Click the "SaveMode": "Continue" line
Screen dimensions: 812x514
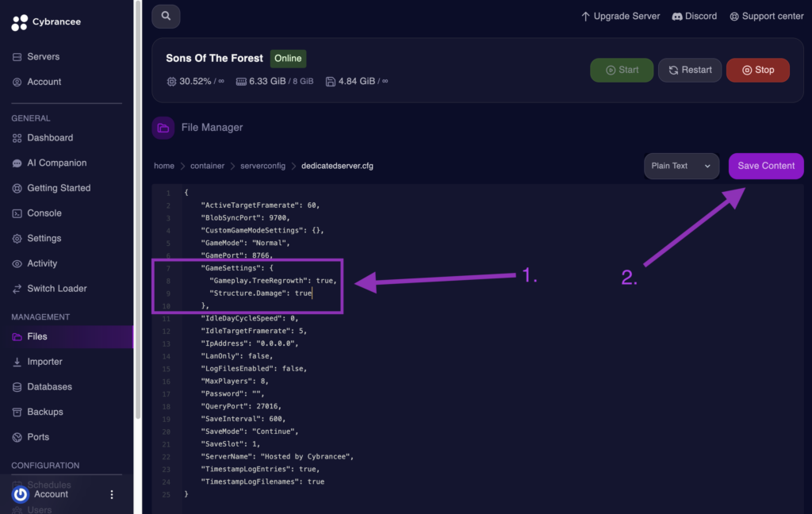click(249, 432)
